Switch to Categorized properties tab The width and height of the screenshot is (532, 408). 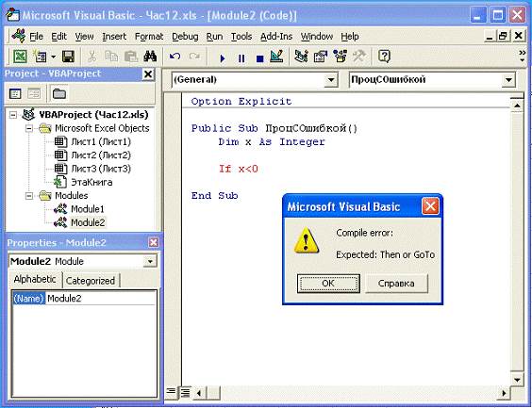(x=91, y=281)
